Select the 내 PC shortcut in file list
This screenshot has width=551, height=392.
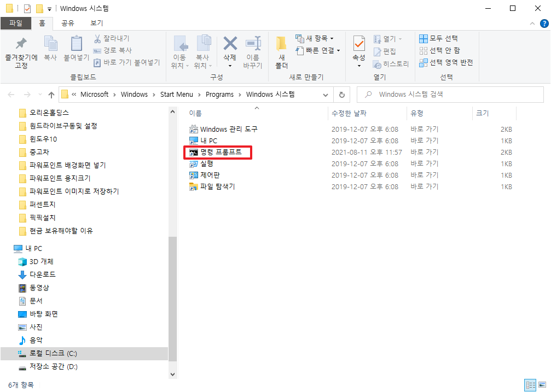203,141
